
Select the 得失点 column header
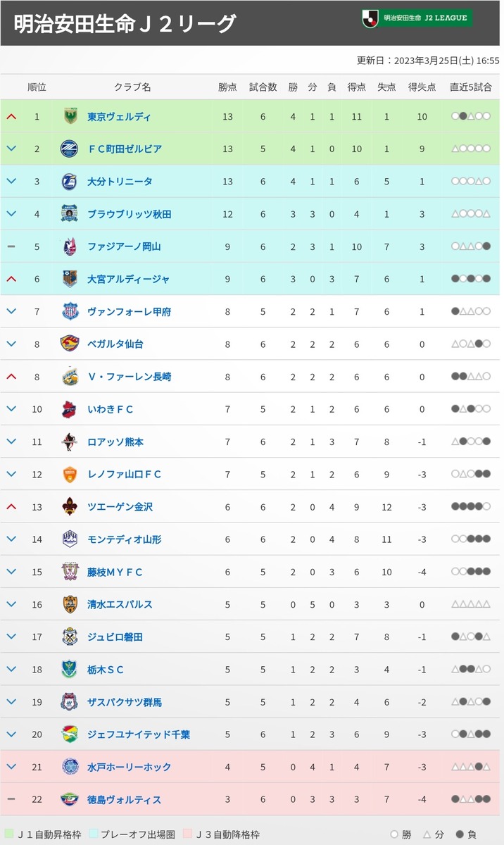(422, 87)
